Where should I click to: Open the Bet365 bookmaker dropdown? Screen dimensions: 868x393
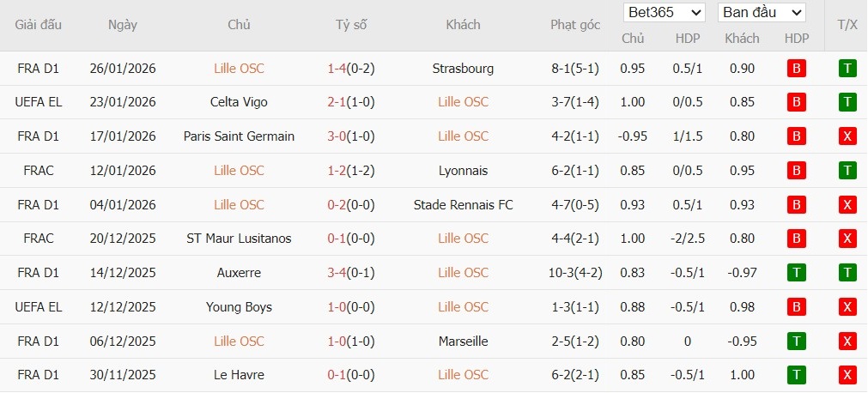point(665,13)
